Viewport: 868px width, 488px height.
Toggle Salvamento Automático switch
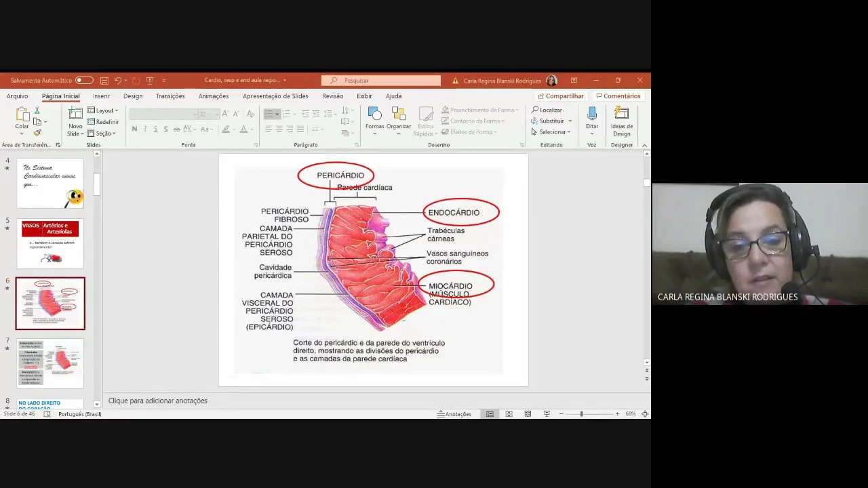coord(84,81)
